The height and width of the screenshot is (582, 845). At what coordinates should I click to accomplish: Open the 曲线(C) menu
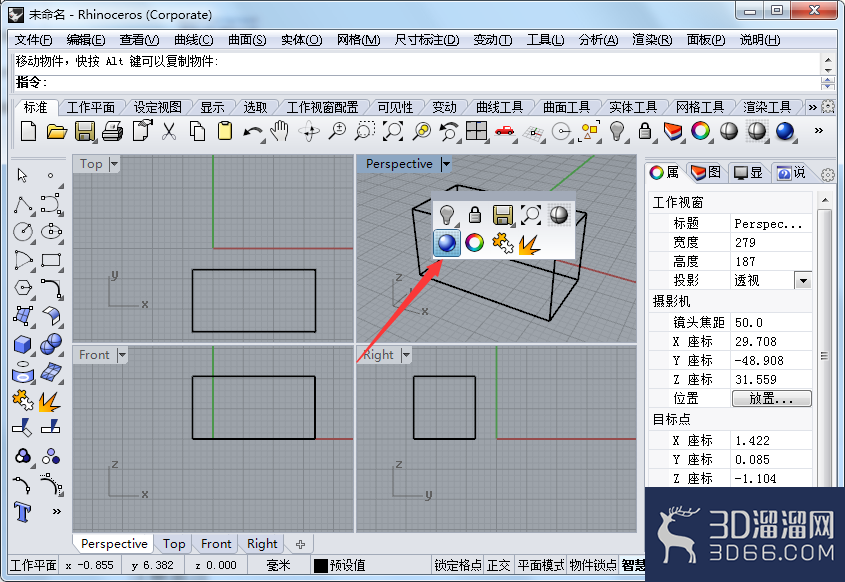[x=193, y=40]
